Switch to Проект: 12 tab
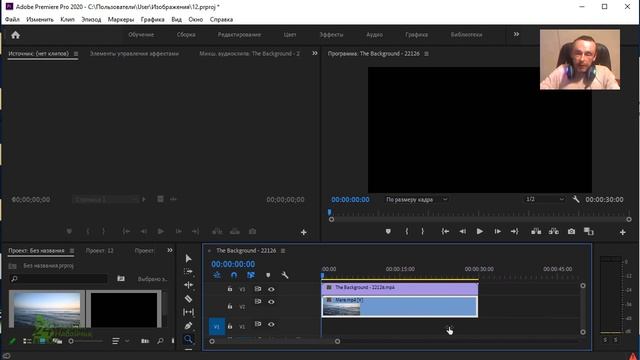640x360 pixels. (x=100, y=251)
